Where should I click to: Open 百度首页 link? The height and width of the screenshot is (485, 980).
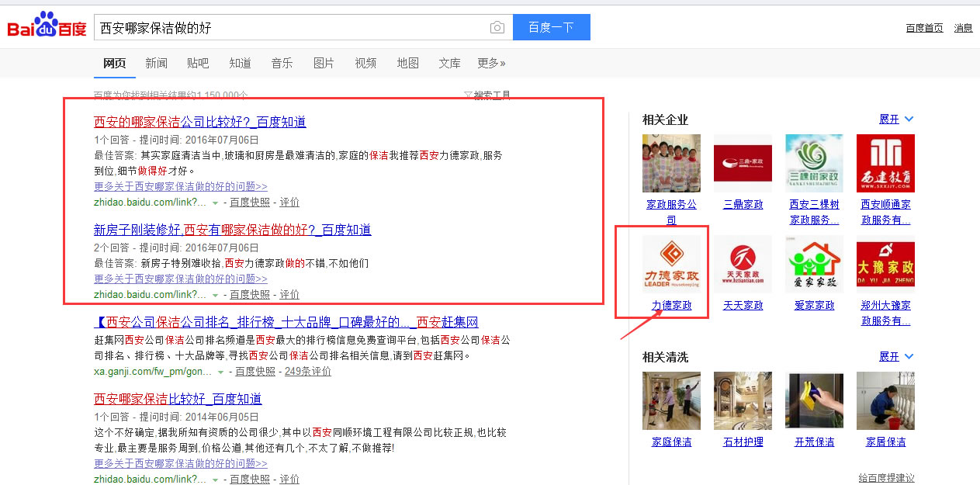coord(924,28)
